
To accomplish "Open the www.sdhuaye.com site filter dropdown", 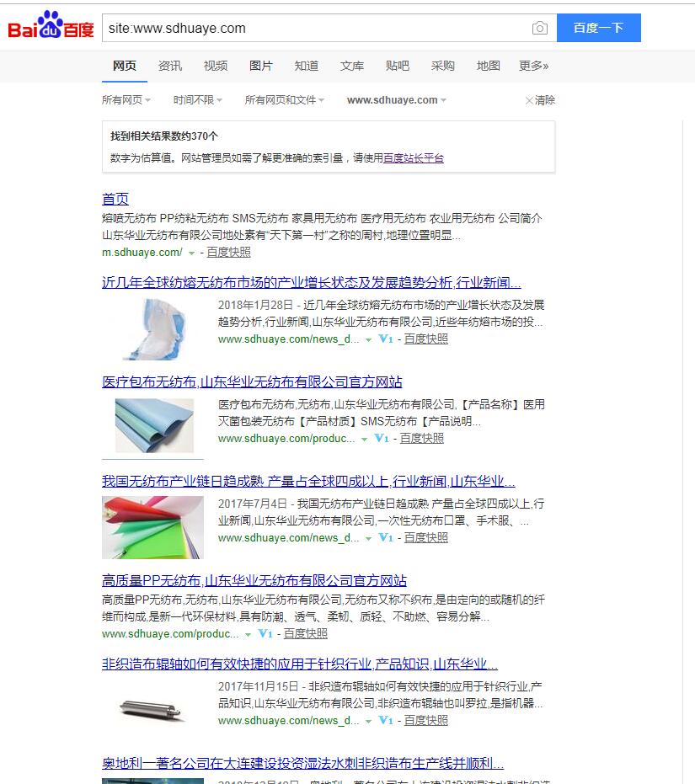I will click(x=397, y=100).
